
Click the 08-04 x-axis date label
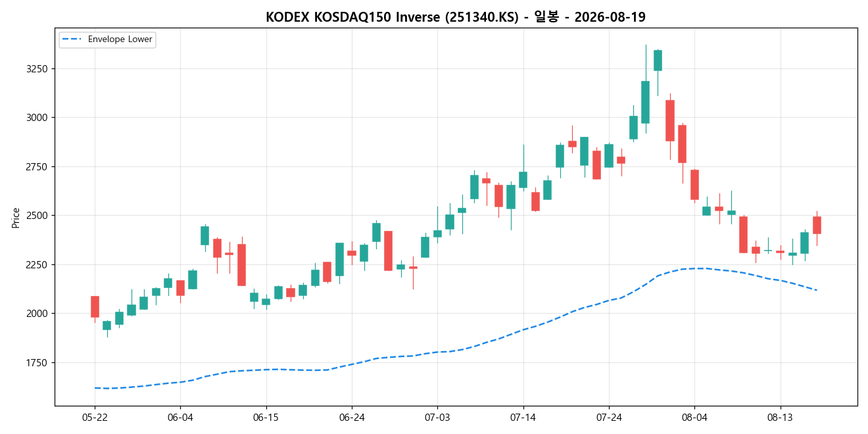tap(694, 417)
